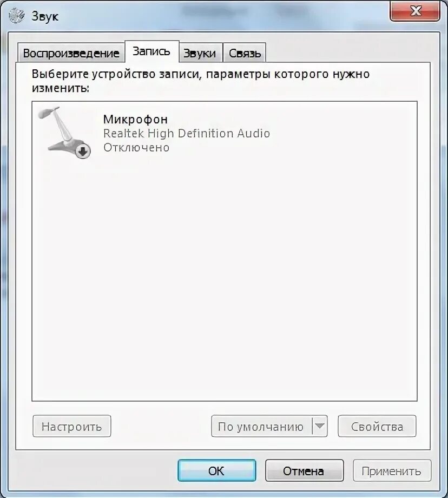
Task: Click the Sound speaker icon in title bar
Action: point(17,15)
